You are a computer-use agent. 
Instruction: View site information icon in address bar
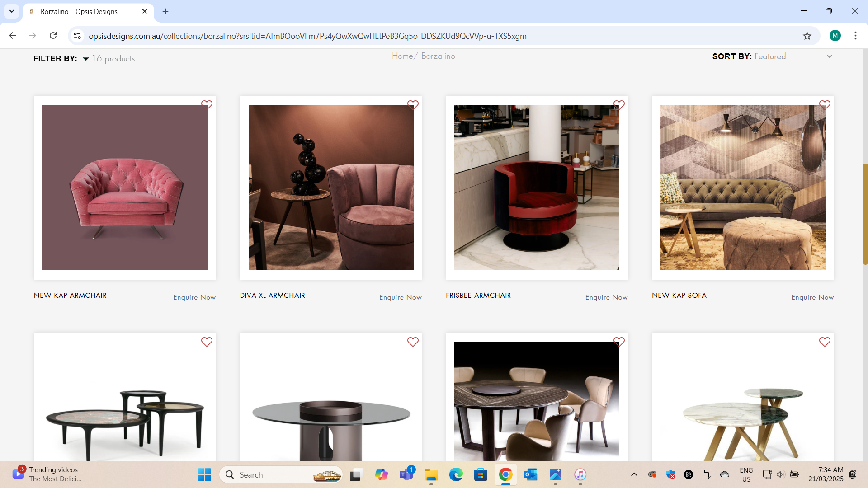pyautogui.click(x=77, y=36)
